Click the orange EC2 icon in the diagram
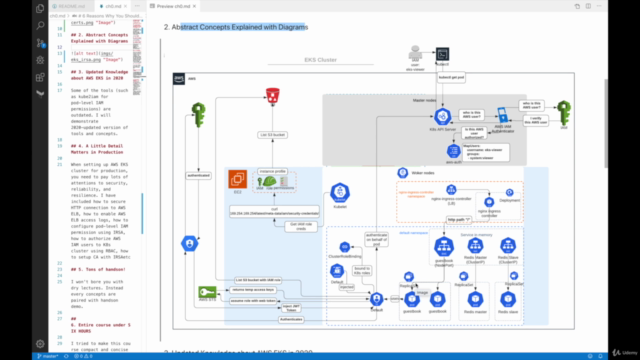640x360 pixels. point(238,179)
